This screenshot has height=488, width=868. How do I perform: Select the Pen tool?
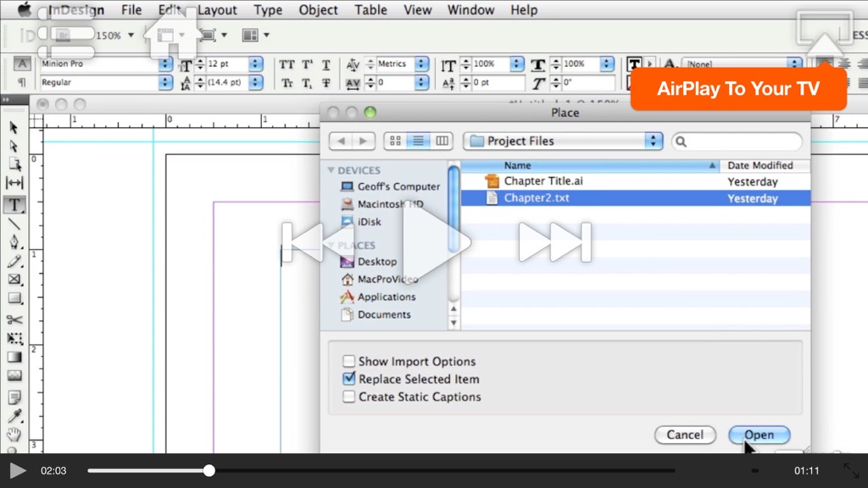point(14,242)
